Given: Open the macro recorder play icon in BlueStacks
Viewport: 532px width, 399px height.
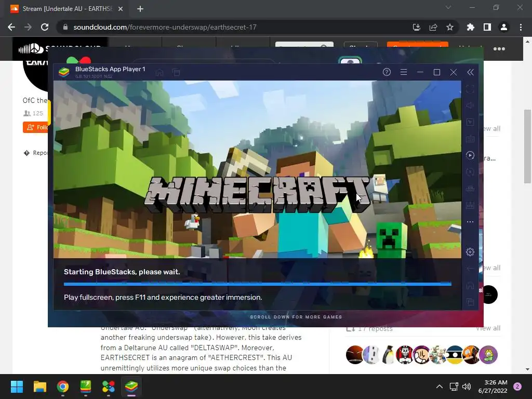Looking at the screenshot, I should 470,155.
